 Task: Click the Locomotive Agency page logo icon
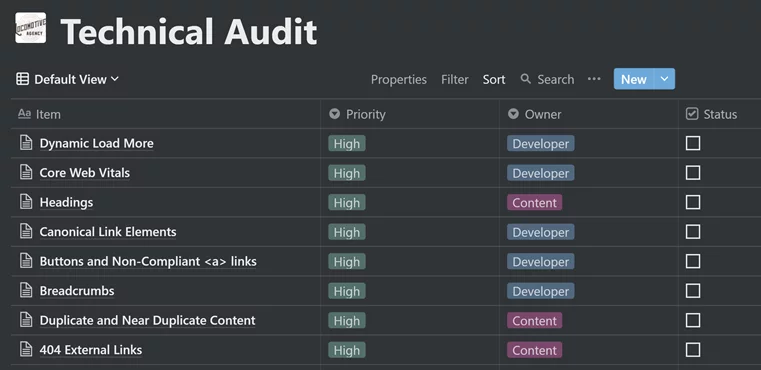(31, 28)
